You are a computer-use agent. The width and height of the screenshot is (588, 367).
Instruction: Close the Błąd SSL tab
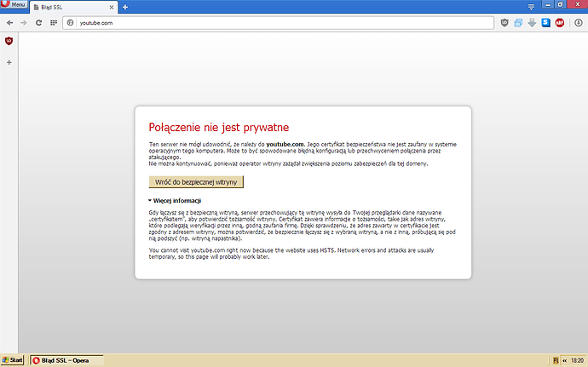pyautogui.click(x=112, y=7)
